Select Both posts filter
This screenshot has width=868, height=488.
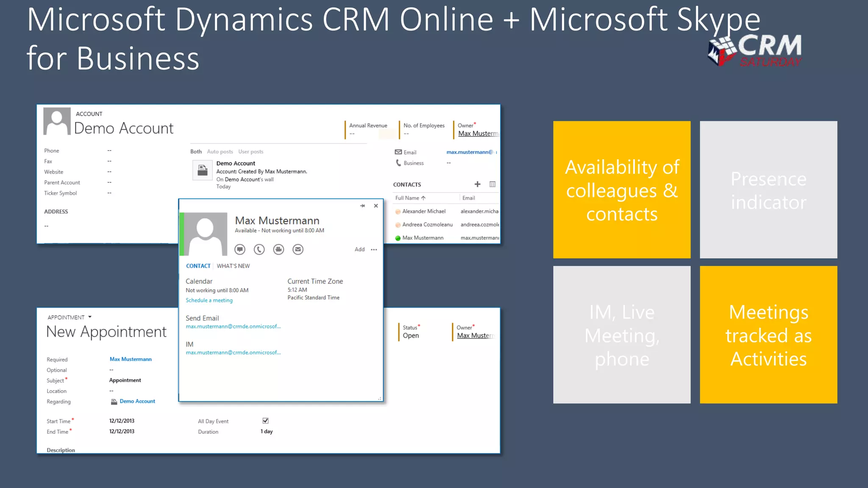(196, 152)
